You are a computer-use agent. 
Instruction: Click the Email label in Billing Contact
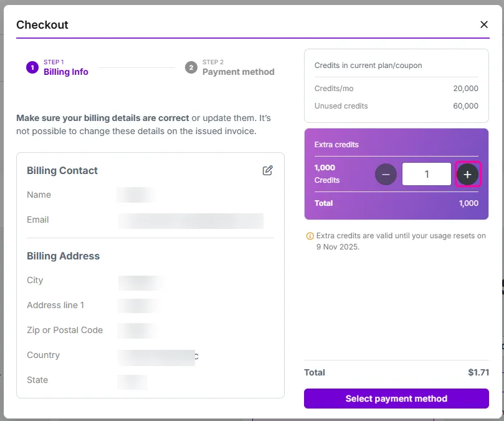click(38, 220)
